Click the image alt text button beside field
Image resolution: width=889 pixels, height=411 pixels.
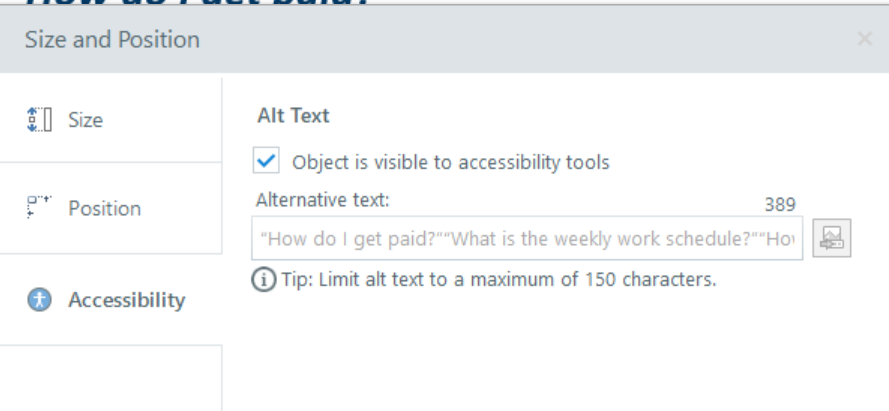coord(832,238)
